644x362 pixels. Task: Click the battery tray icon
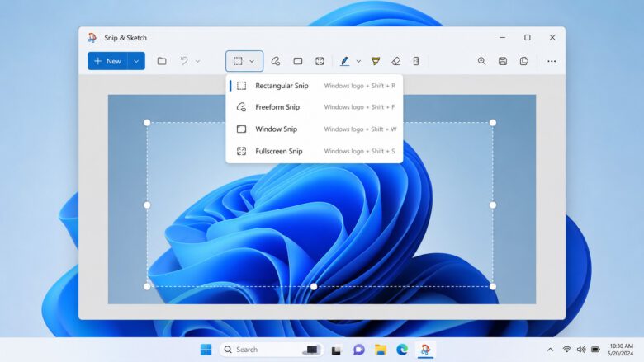click(595, 350)
